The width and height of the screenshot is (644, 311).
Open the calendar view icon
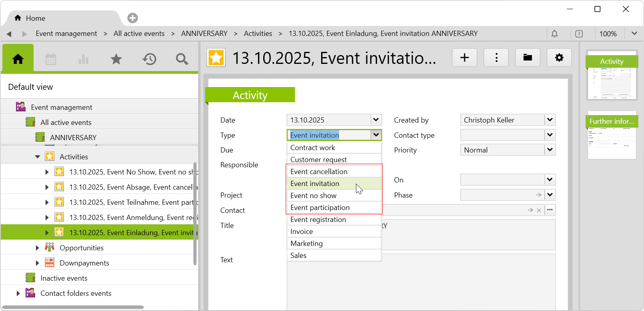[51, 59]
